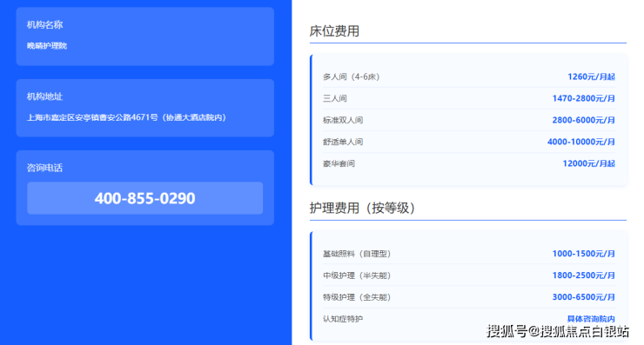The image size is (644, 345).
Task: Click the 床位费用 section heading
Action: pos(334,30)
